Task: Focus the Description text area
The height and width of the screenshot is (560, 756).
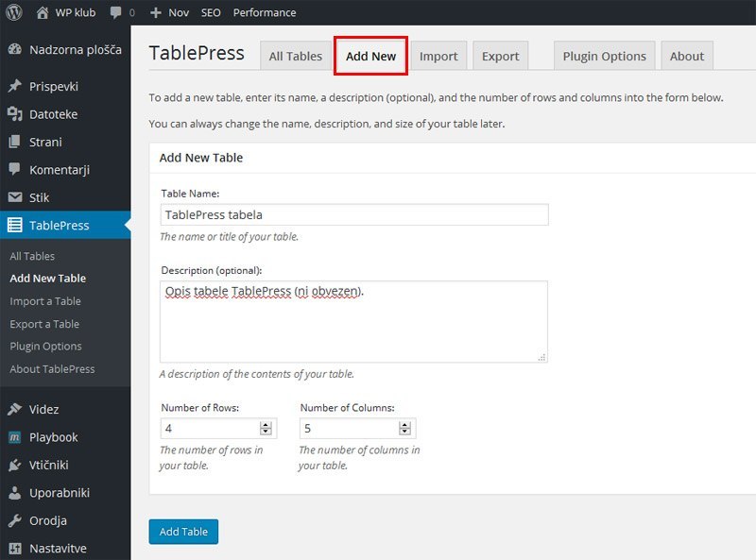Action: 353,321
